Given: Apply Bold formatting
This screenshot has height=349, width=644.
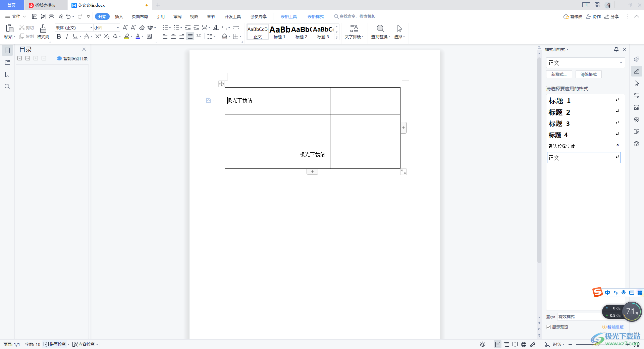Looking at the screenshot, I should (59, 36).
